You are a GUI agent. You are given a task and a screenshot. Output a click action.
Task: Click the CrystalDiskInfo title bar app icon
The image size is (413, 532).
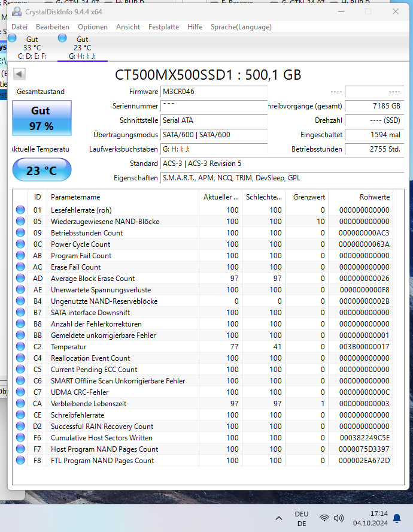pos(17,11)
